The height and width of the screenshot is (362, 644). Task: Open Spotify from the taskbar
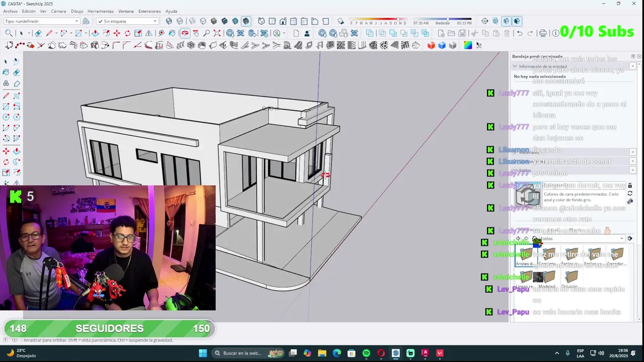pyautogui.click(x=366, y=353)
